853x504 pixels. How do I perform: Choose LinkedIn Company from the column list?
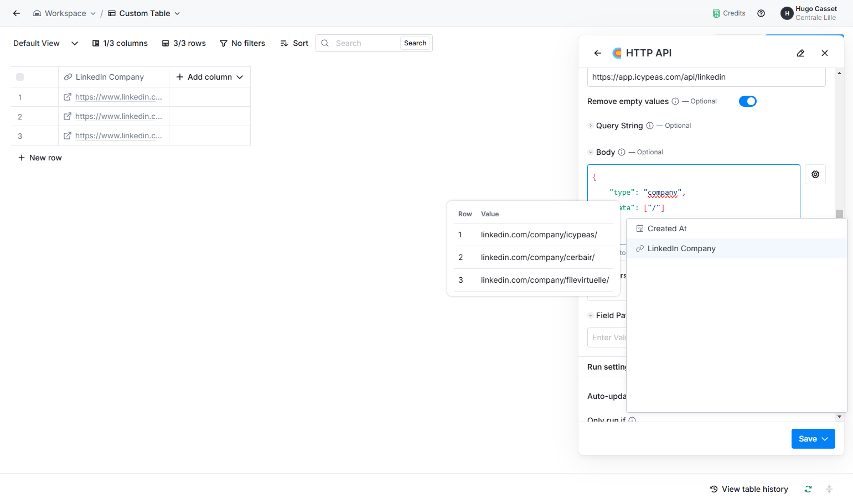pyautogui.click(x=737, y=248)
